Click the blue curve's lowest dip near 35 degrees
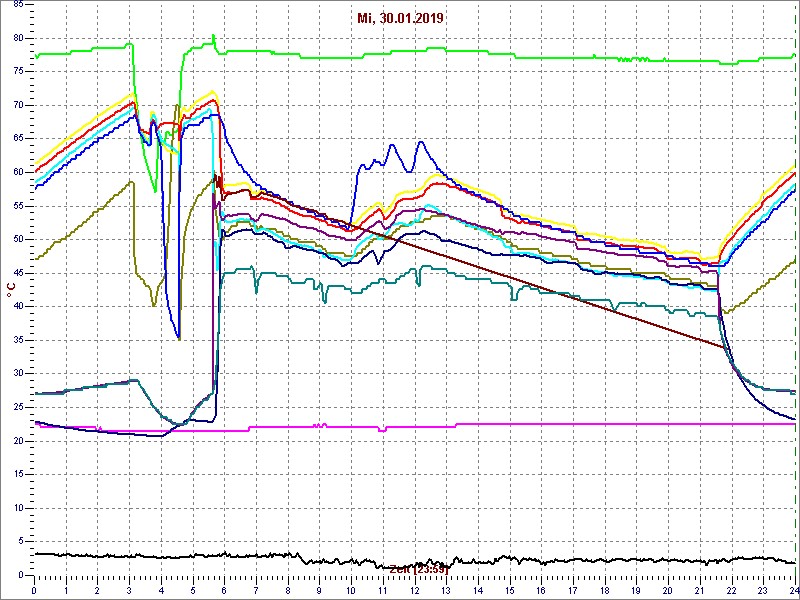The image size is (800, 600). click(x=179, y=337)
